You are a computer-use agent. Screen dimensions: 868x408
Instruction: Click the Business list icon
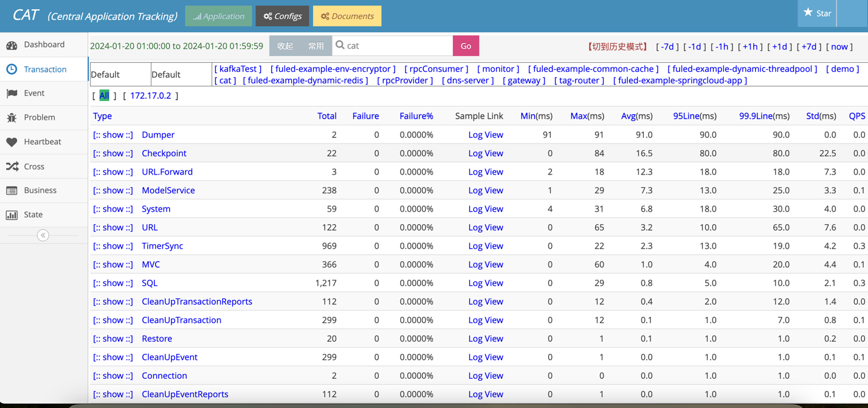point(12,190)
